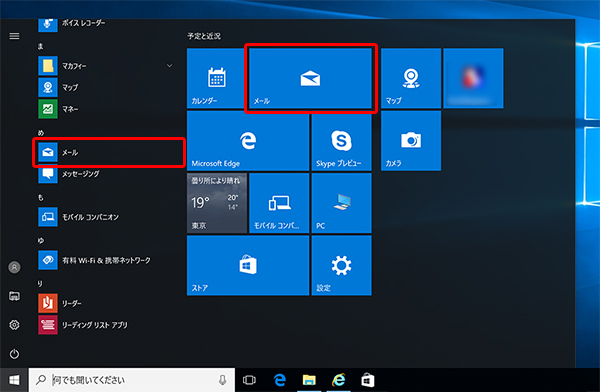Screen dimensions: 600x392
Task: Jump to letter group ゆ header
Action: tap(41, 241)
